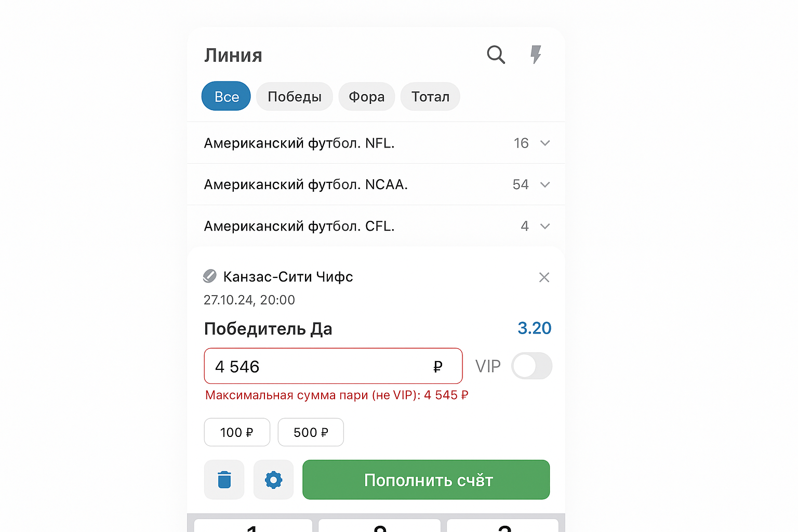
Task: Select the Все filter tab
Action: click(227, 97)
